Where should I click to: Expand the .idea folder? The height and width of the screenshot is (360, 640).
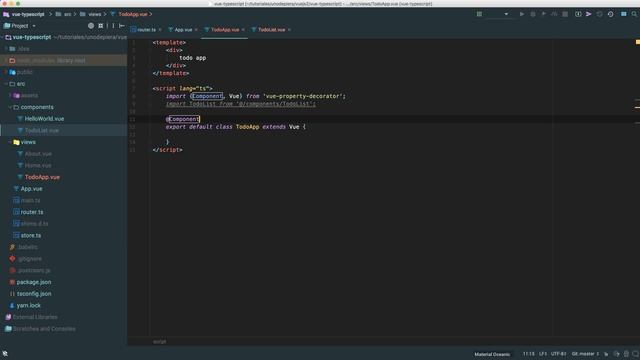tap(6, 49)
